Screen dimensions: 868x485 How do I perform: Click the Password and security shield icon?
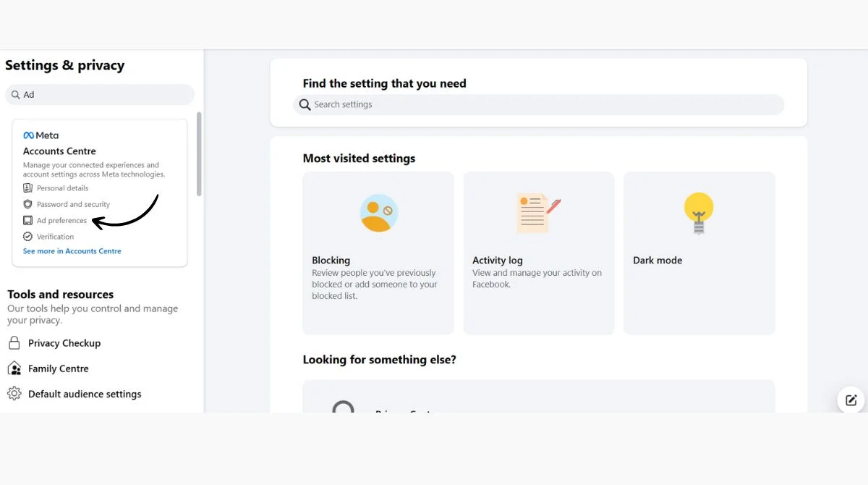(27, 204)
